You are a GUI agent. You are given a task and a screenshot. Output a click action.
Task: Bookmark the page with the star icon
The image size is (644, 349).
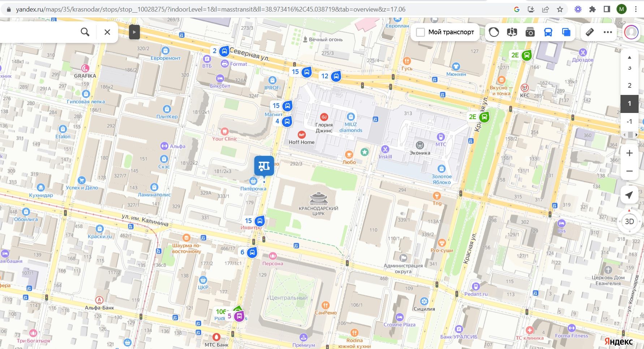tap(560, 9)
